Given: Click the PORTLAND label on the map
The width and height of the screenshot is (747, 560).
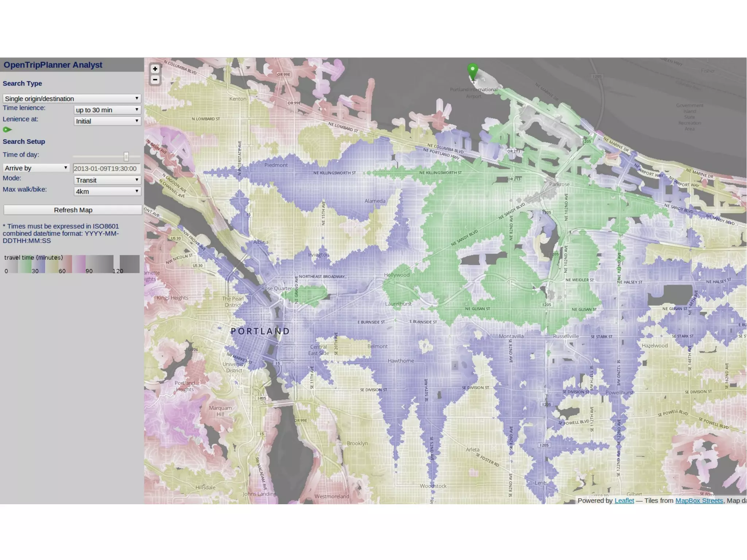Looking at the screenshot, I should point(260,331).
